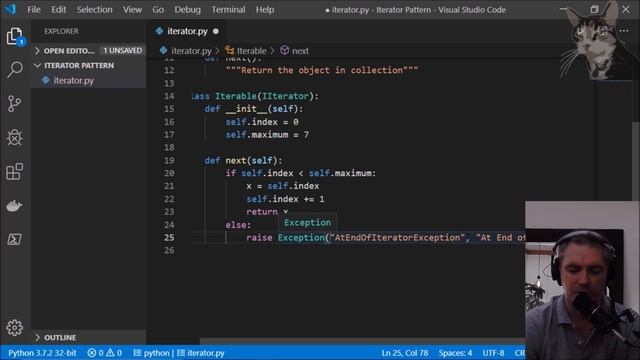This screenshot has width=640, height=360.
Task: Click Ln 25, Col 78 position indicator
Action: [x=404, y=353]
